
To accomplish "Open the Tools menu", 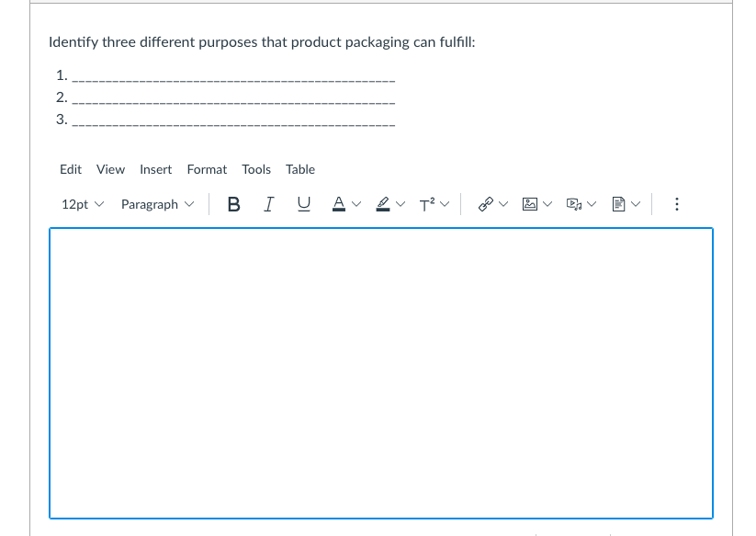I will point(256,169).
